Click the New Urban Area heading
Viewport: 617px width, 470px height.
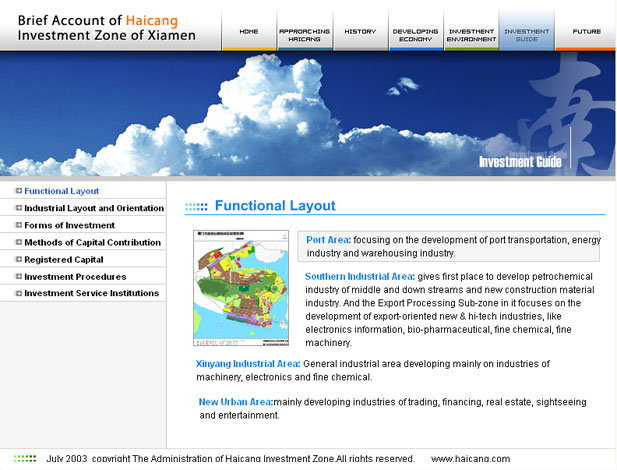click(235, 402)
